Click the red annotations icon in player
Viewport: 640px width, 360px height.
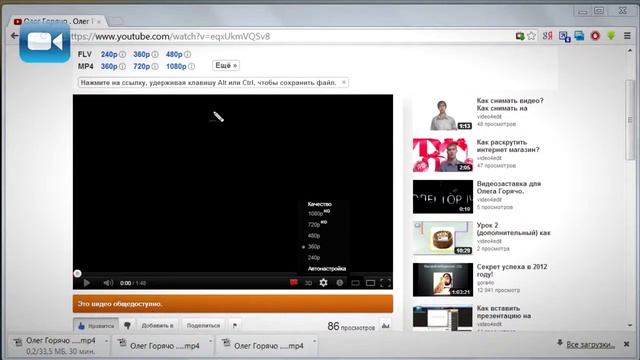coord(293,282)
